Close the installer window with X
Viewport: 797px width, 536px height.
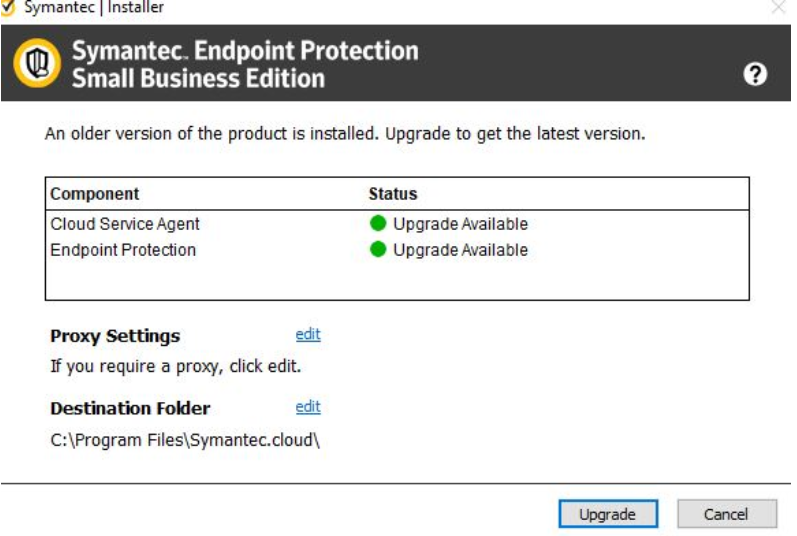point(779,8)
